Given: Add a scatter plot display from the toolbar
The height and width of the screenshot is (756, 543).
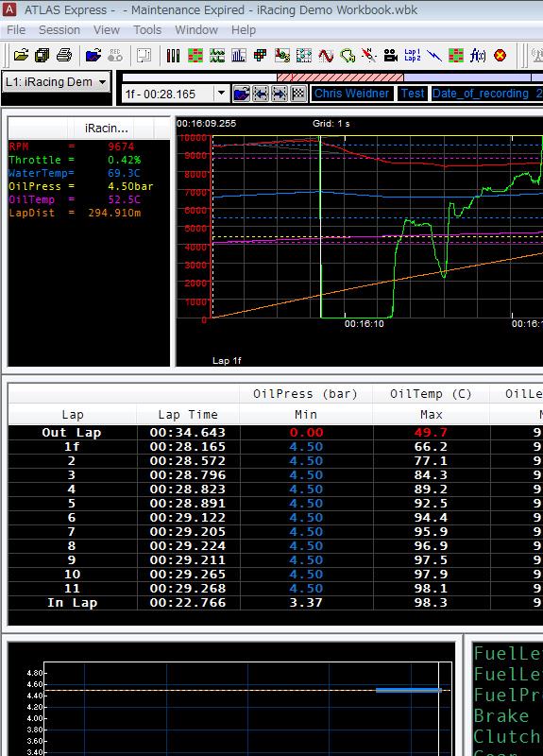Looking at the screenshot, I should point(282,56).
